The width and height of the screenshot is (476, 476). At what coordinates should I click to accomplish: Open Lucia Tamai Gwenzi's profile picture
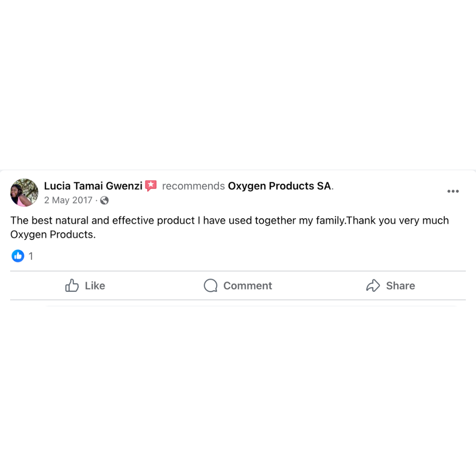tap(24, 193)
